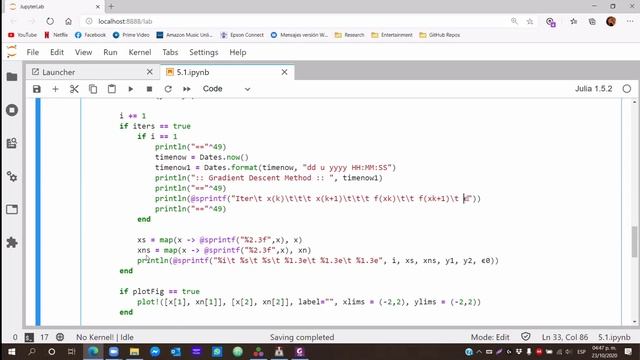Open the Settings menu
Screen dimensions: 640x360
(204, 52)
